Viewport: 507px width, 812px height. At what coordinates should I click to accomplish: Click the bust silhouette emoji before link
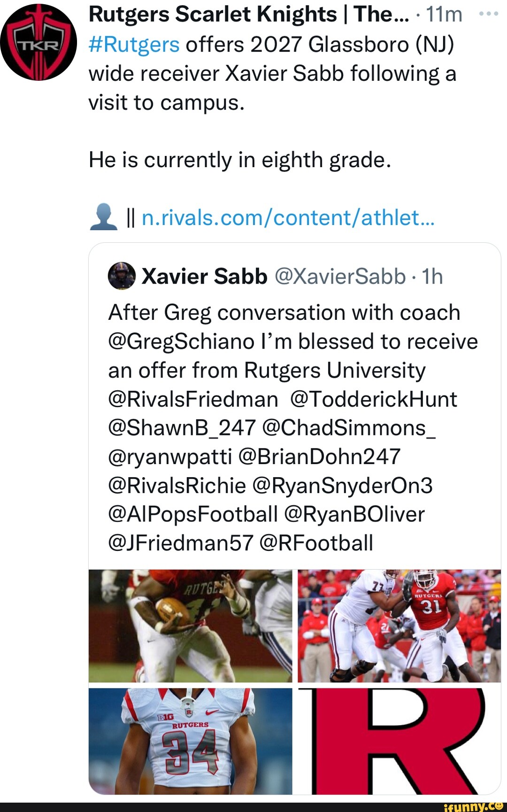[103, 217]
